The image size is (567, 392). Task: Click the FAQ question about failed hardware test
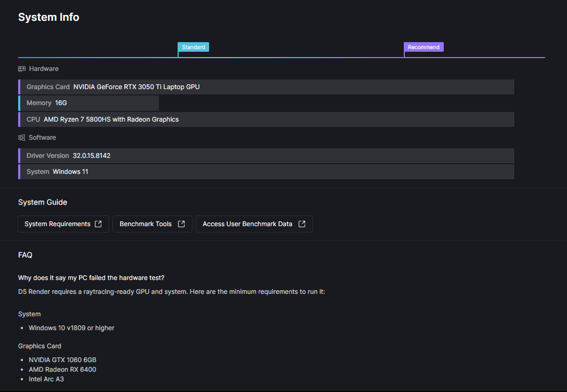[91, 278]
